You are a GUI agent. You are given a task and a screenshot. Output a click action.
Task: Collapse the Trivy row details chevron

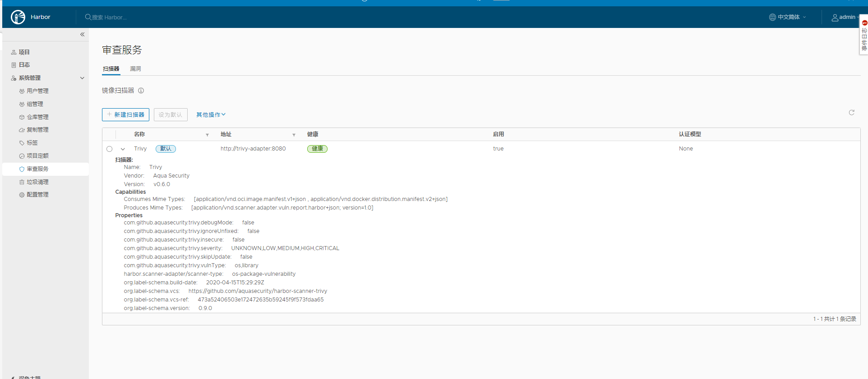tap(123, 149)
